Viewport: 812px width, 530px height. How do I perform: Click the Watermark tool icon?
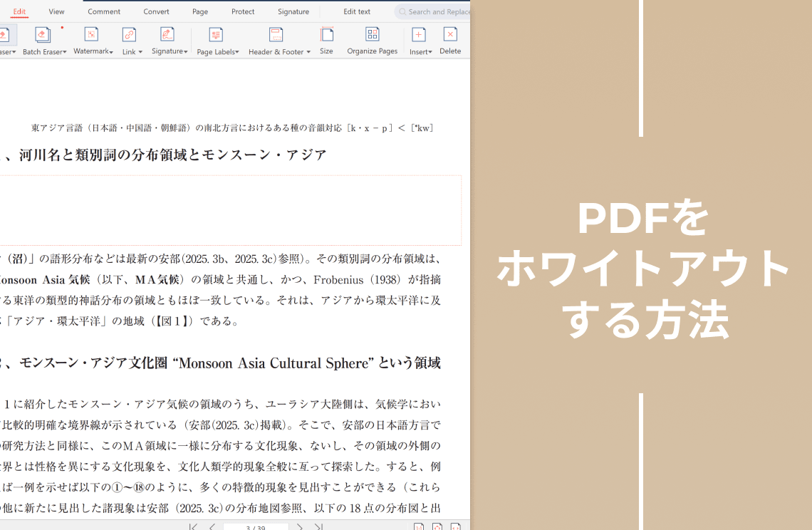(91, 35)
